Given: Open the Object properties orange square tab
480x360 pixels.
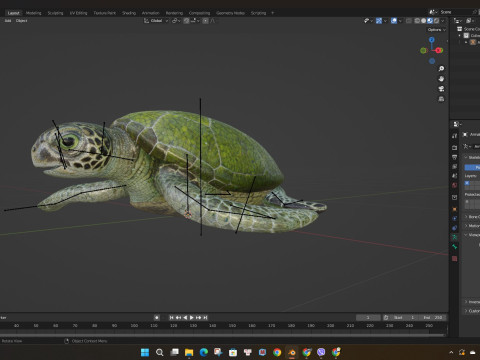Looking at the screenshot, I should [454, 209].
